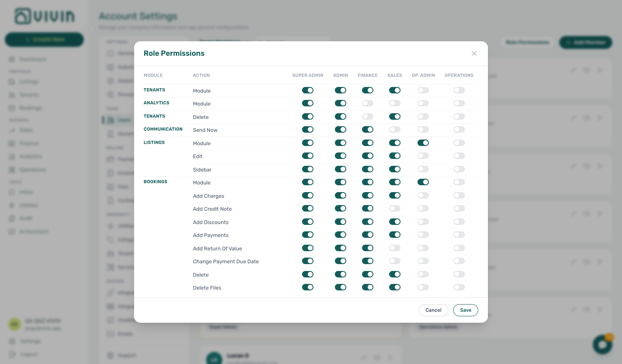Disable Listings Sidebar for Finance
622x364 pixels.
tap(368, 169)
